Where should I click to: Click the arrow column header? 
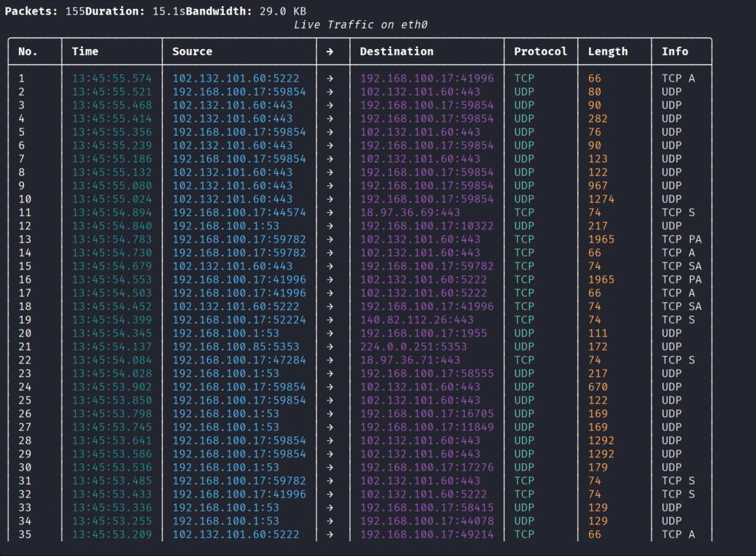(330, 51)
